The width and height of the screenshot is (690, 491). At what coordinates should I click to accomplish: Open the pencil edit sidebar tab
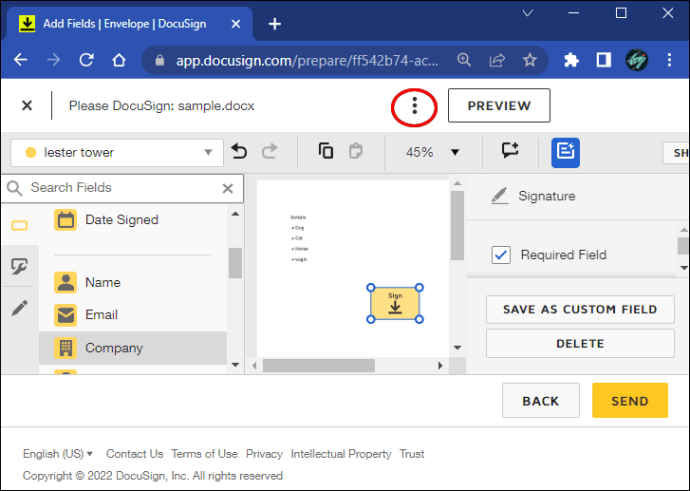[x=20, y=308]
